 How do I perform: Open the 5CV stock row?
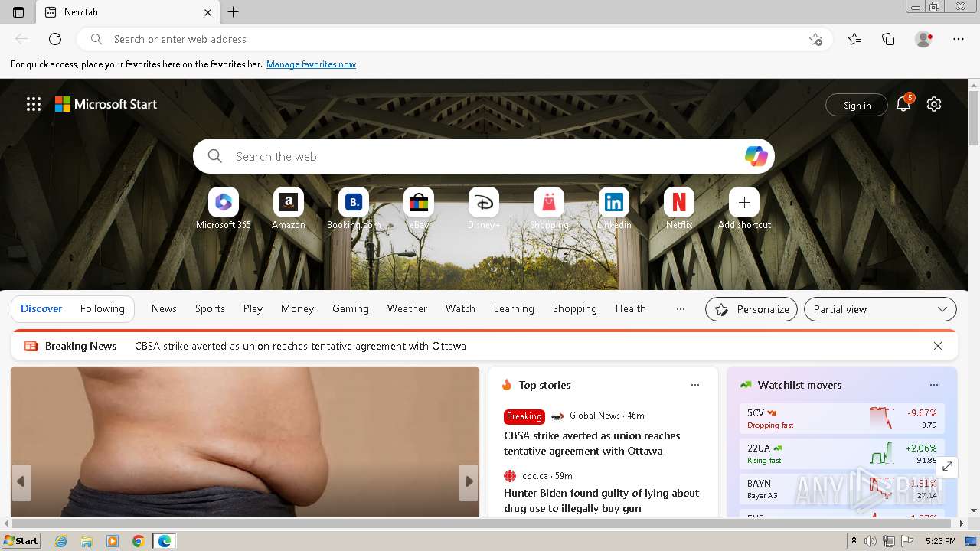841,419
